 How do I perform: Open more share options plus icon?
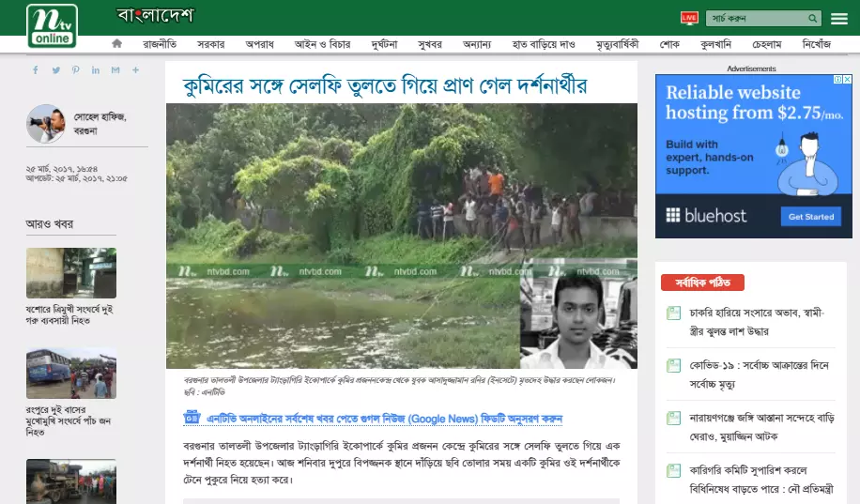pos(135,70)
